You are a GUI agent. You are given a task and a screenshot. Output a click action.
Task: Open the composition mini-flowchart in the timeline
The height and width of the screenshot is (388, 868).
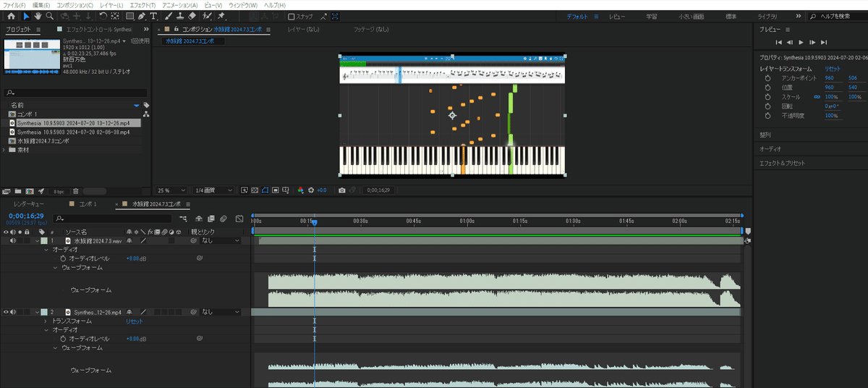182,219
